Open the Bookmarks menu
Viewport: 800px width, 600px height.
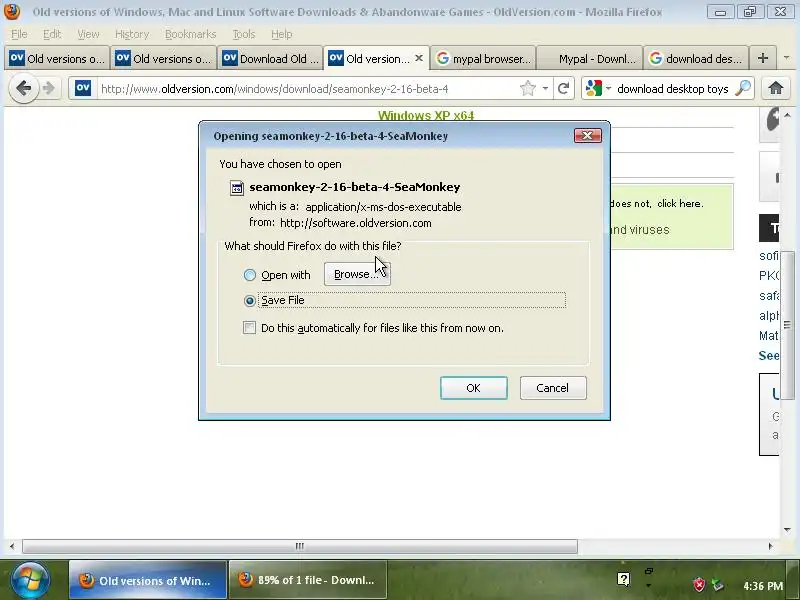pyautogui.click(x=190, y=34)
